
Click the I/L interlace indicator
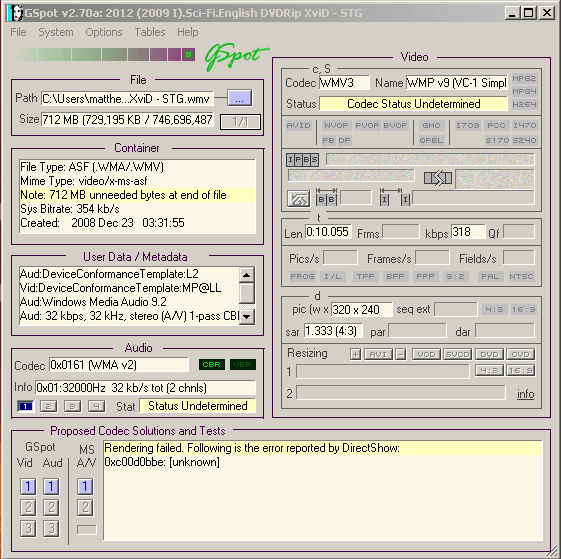tap(333, 276)
